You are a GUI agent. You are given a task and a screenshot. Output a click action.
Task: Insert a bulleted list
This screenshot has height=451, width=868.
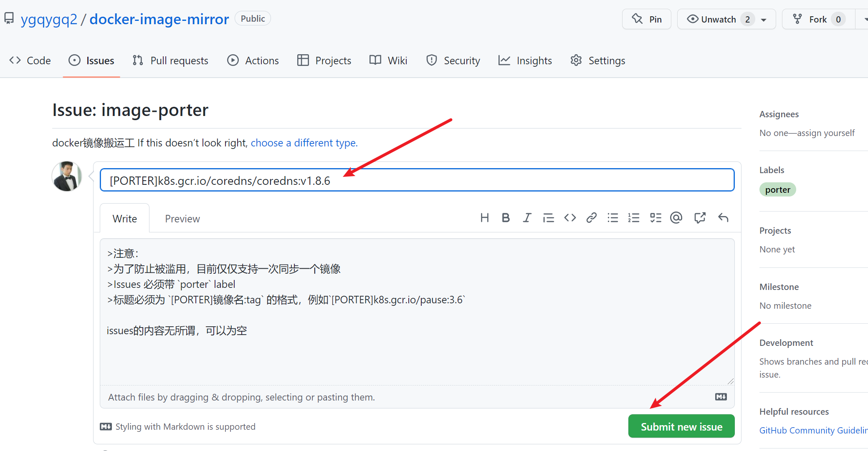(612, 218)
